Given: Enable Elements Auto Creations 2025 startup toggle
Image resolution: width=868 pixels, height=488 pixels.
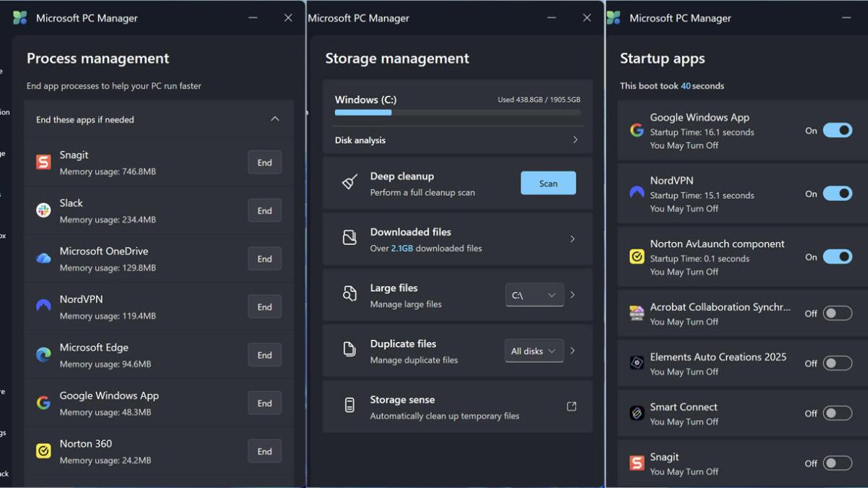Looking at the screenshot, I should [838, 363].
